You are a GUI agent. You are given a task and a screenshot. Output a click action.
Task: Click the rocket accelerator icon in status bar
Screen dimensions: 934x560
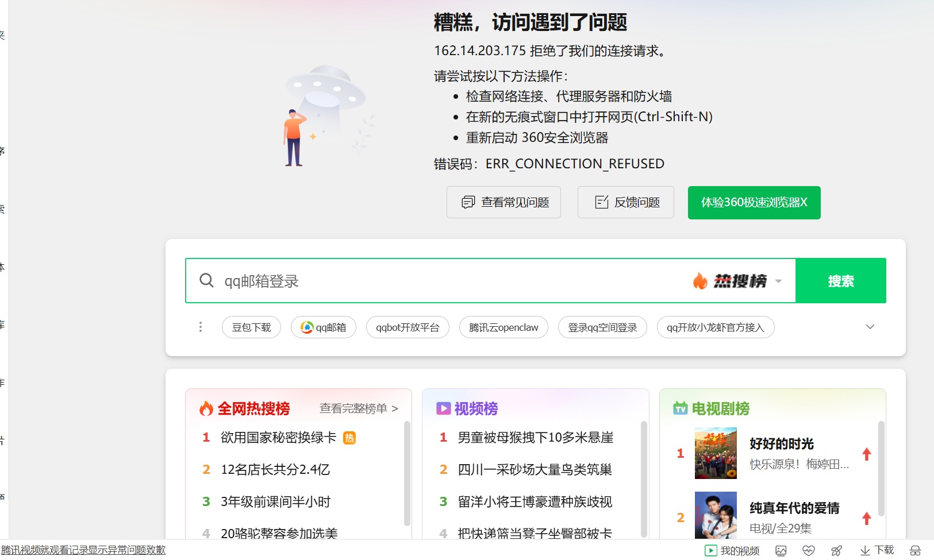[x=837, y=551]
